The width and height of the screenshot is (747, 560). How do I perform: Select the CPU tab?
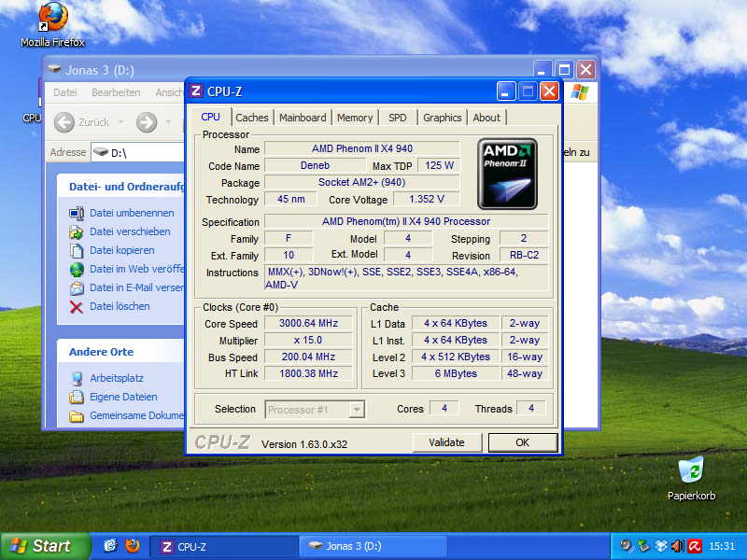click(x=211, y=116)
